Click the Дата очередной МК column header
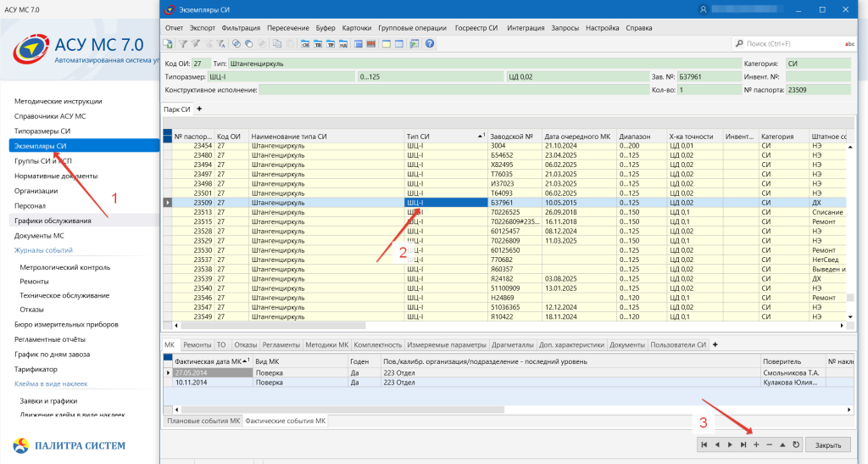 [x=579, y=137]
